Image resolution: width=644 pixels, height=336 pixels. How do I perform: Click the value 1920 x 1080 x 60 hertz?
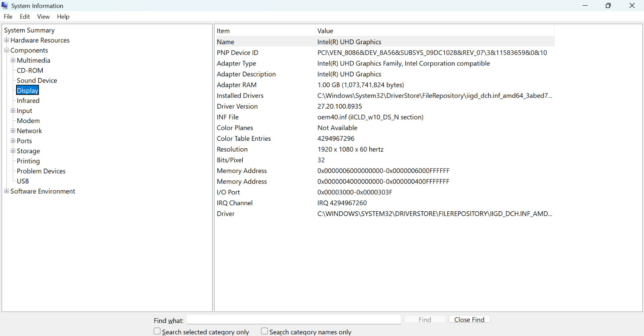(x=351, y=149)
